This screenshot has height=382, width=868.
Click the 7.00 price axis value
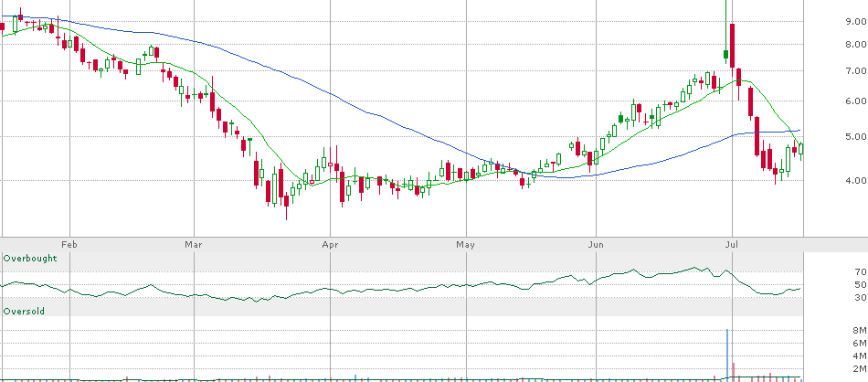[856, 71]
